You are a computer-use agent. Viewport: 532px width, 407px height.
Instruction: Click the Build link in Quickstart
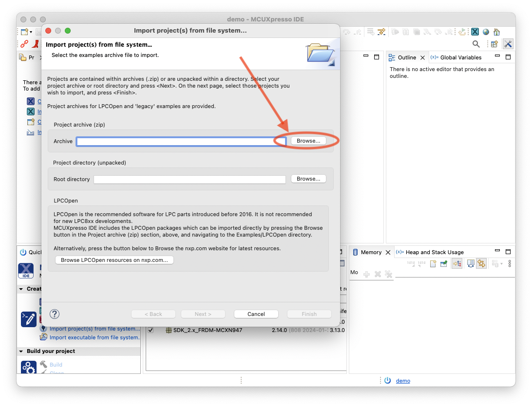(56, 365)
